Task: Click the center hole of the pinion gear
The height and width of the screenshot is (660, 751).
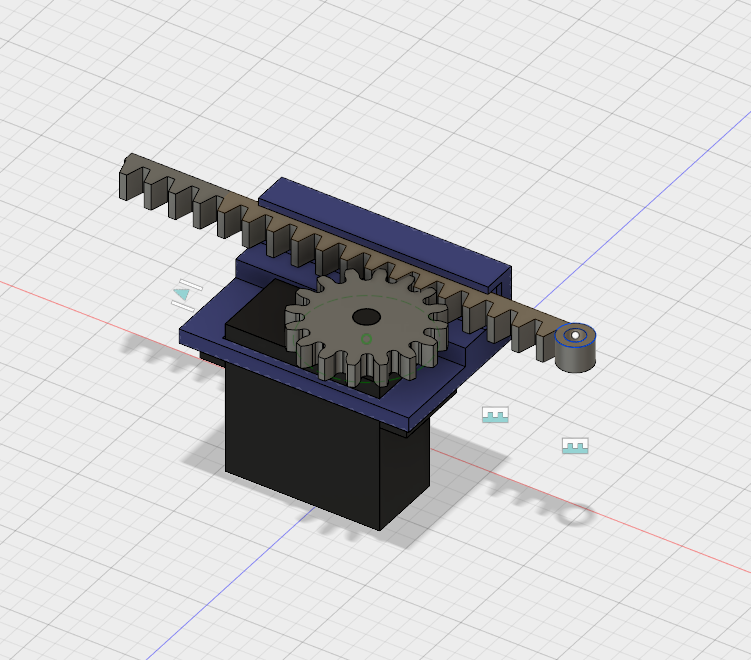Action: [x=366, y=317]
